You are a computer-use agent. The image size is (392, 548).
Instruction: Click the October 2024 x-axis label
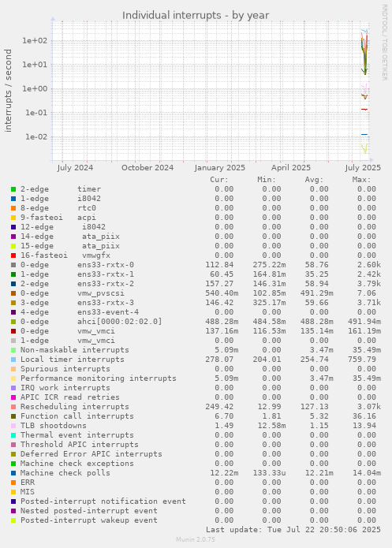coord(147,168)
